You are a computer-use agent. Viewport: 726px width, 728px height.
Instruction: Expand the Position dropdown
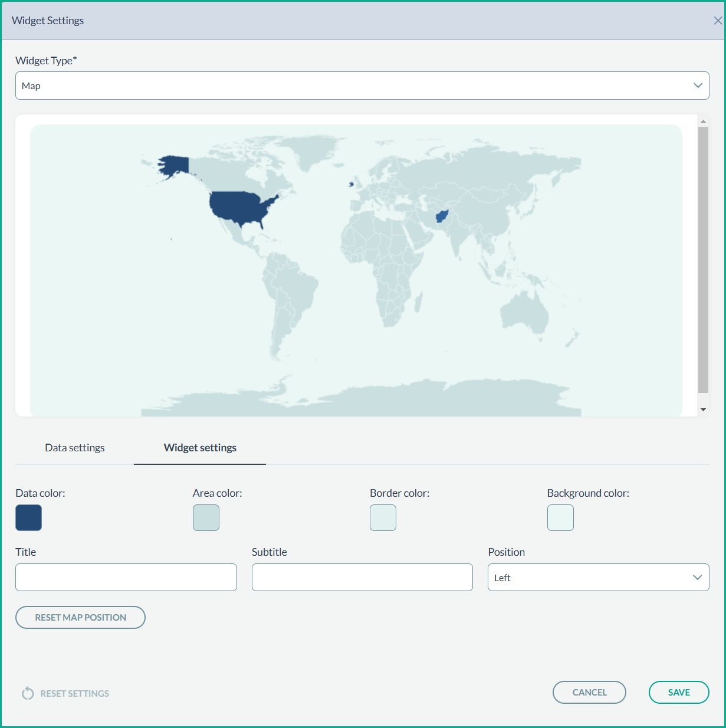pos(598,577)
